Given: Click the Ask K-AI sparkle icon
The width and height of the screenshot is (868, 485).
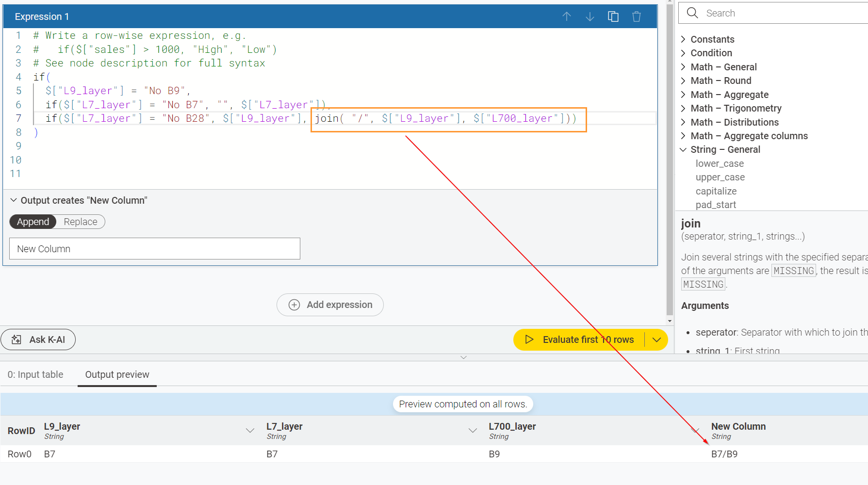Looking at the screenshot, I should tap(16, 339).
